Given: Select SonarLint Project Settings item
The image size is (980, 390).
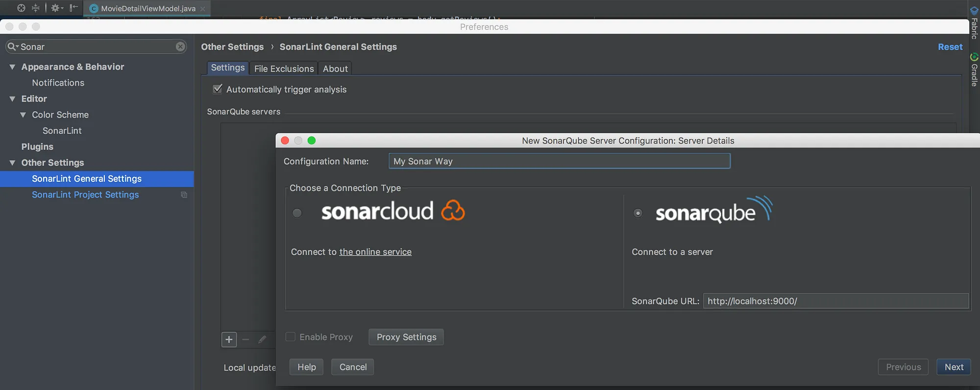Looking at the screenshot, I should (x=85, y=195).
